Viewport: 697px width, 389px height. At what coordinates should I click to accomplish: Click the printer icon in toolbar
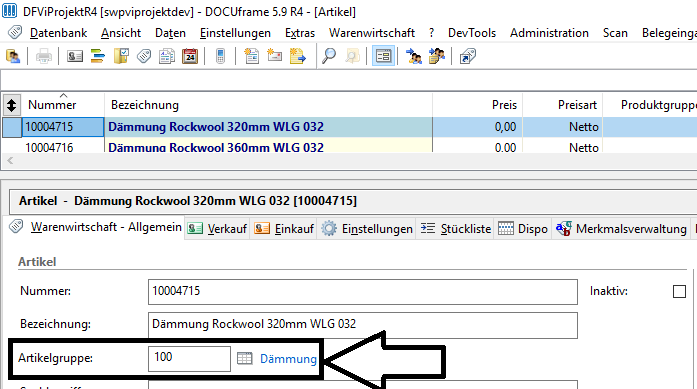pos(44,56)
